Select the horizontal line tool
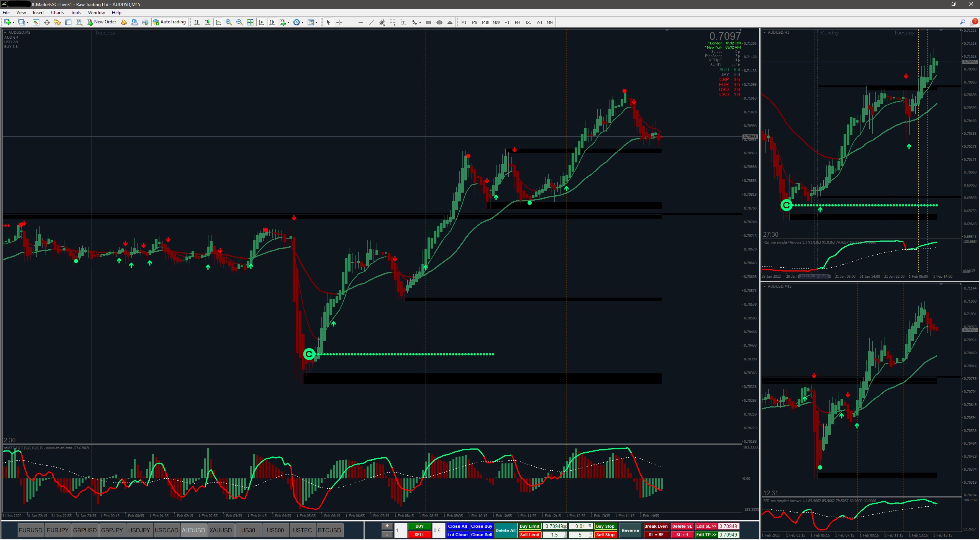Image resolution: width=980 pixels, height=540 pixels. pos(361,22)
